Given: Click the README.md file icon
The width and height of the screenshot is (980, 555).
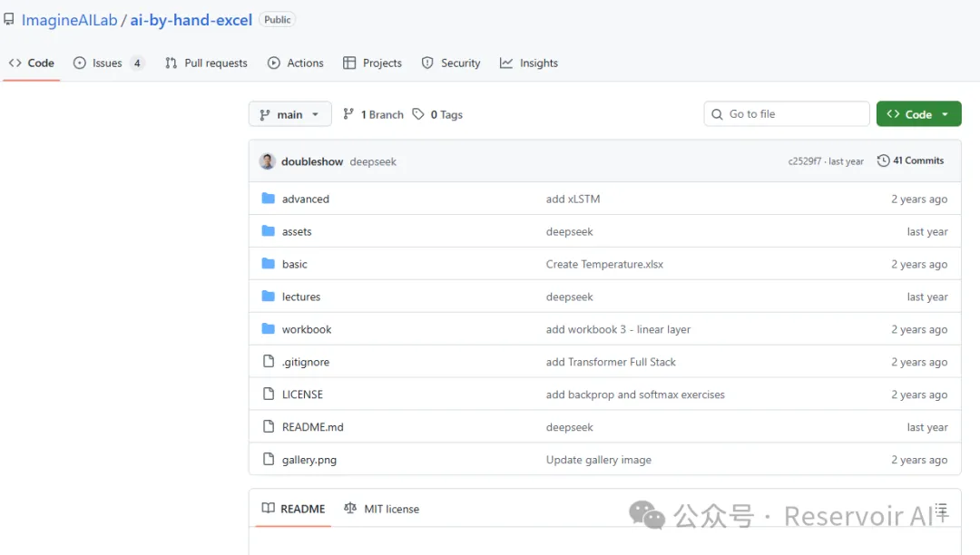Looking at the screenshot, I should click(x=269, y=426).
